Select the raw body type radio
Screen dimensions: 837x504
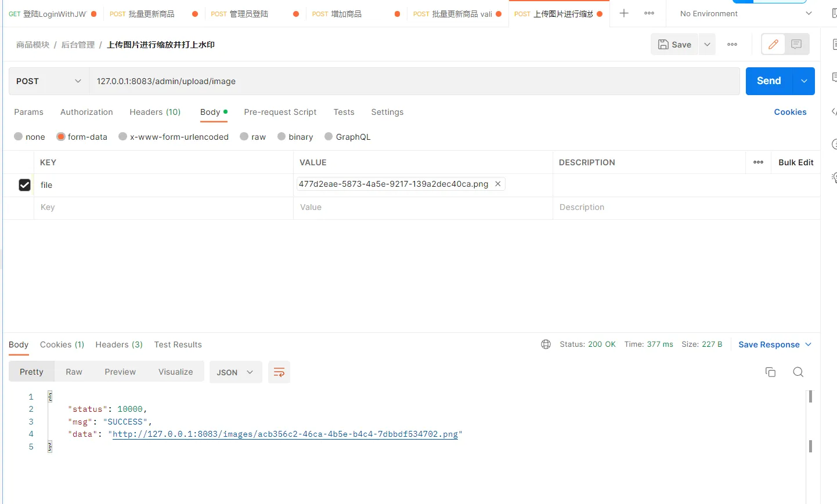(244, 137)
